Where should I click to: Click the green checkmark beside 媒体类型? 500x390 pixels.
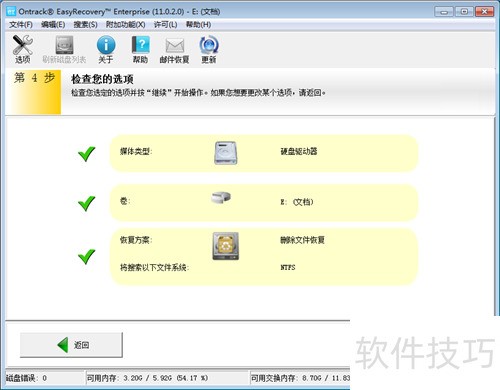(87, 154)
